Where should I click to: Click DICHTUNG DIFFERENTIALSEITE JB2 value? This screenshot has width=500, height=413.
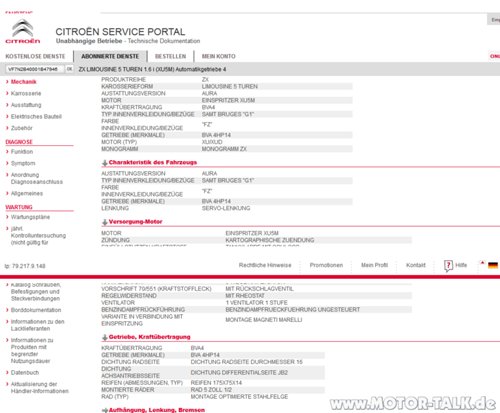239,372
